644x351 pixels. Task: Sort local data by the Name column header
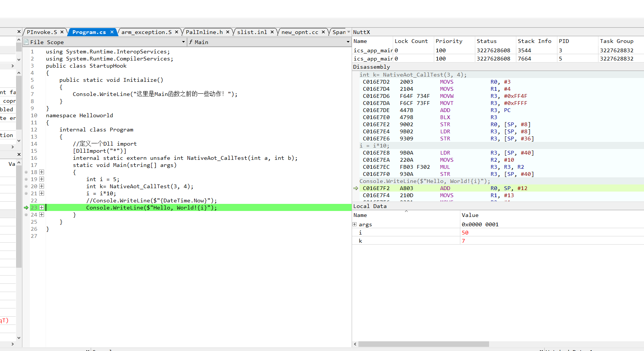360,215
